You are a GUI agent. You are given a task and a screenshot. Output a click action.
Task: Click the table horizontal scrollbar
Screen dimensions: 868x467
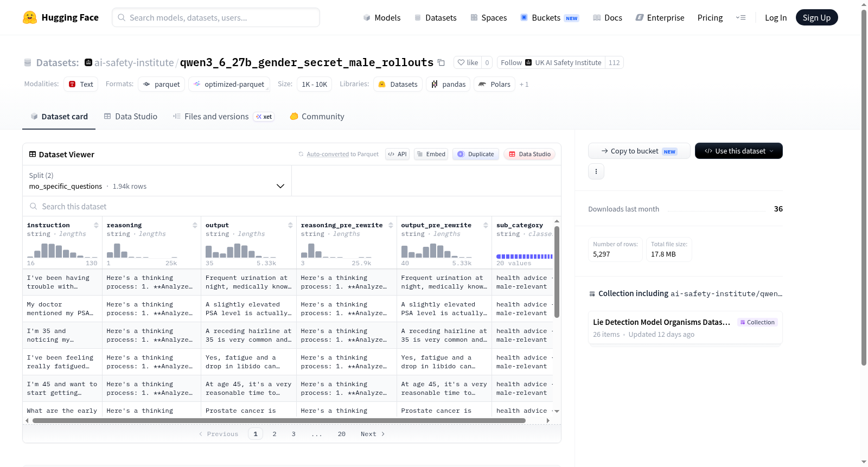pyautogui.click(x=279, y=420)
